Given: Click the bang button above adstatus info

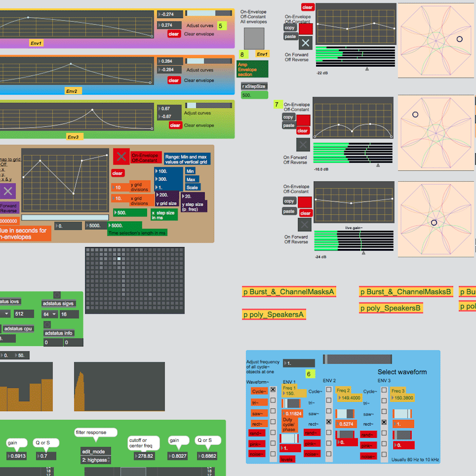Looking at the screenshot, I should pos(47,325).
